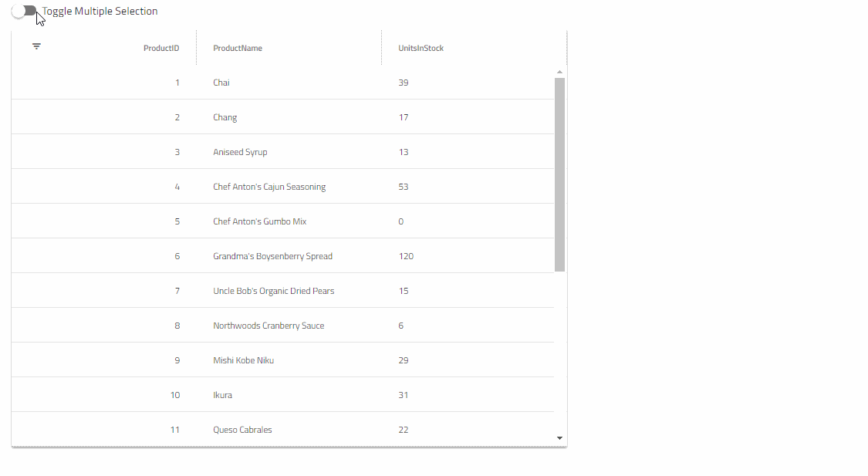Click the scrollbar up arrow
The height and width of the screenshot is (476, 868).
click(x=559, y=71)
